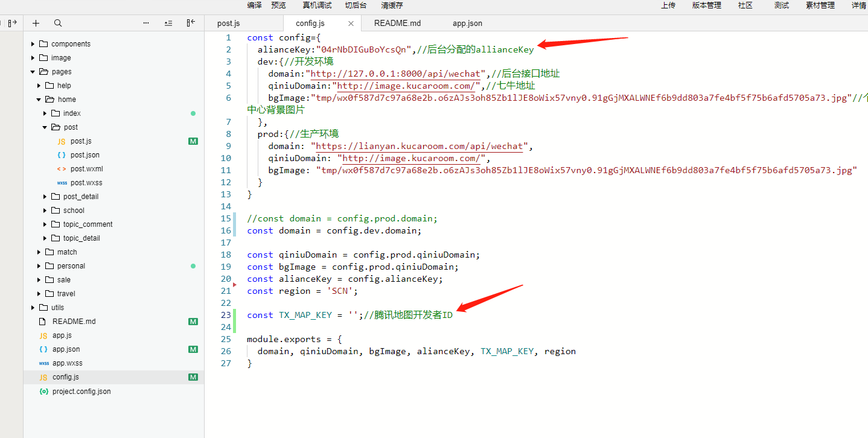The width and height of the screenshot is (868, 438).
Task: Open file search with magnifier icon
Action: [x=58, y=23]
